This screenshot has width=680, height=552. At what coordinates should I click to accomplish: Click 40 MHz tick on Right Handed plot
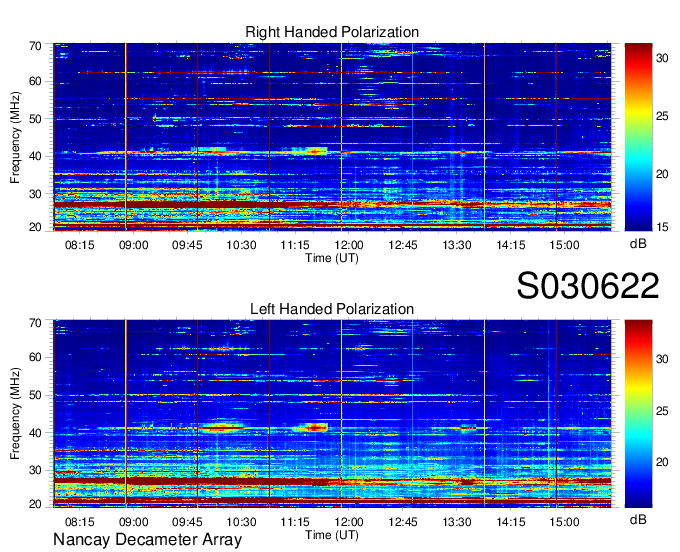[x=35, y=156]
